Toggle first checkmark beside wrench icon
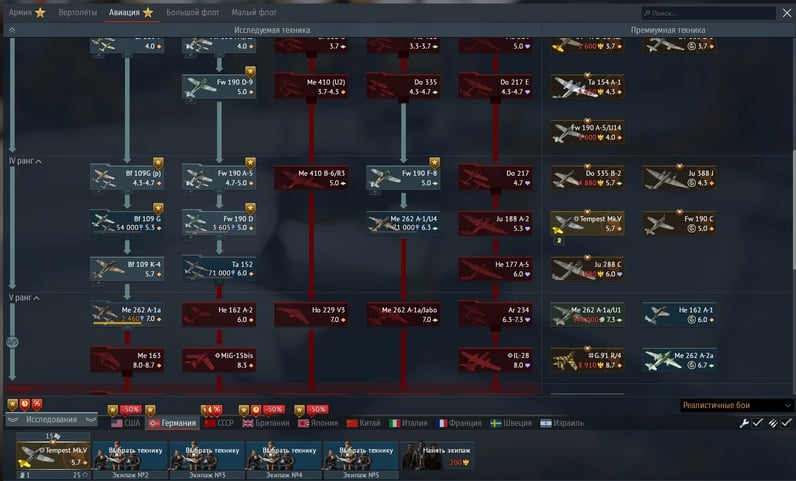 [757, 424]
